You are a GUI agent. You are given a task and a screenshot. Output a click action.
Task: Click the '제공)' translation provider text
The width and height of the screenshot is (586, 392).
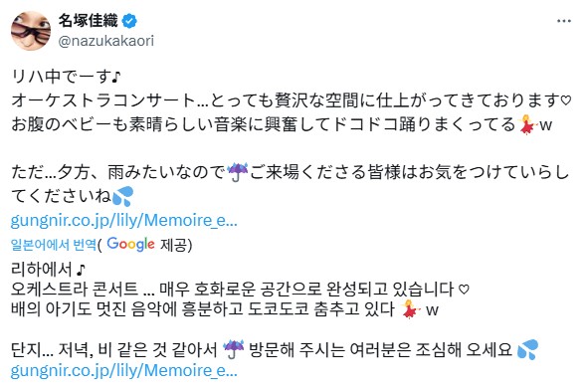pos(176,245)
